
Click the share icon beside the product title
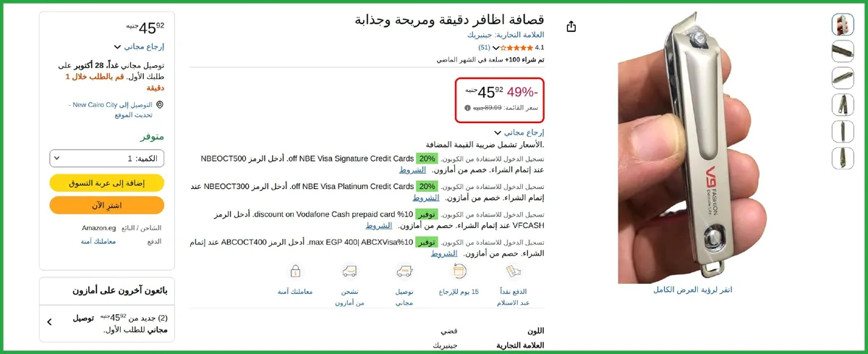(571, 26)
